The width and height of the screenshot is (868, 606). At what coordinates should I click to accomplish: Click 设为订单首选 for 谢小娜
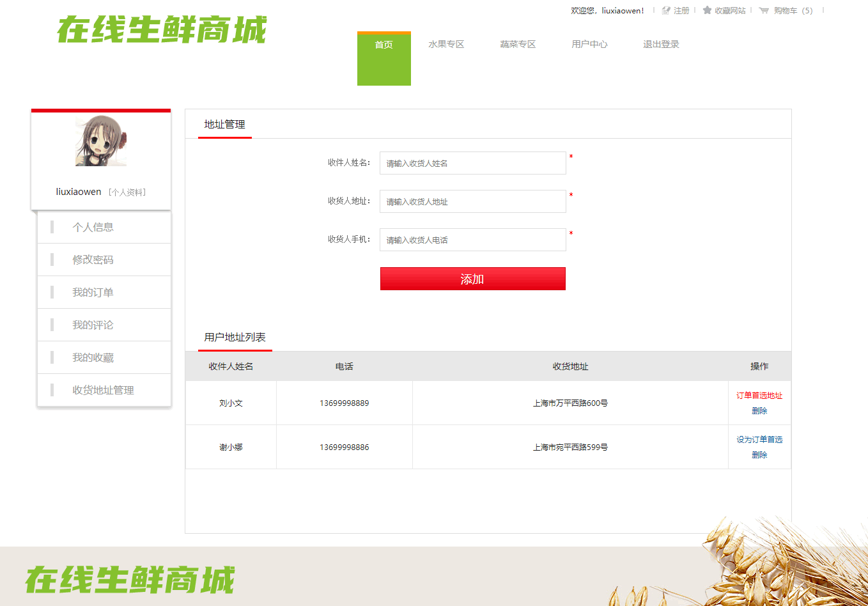coord(759,440)
